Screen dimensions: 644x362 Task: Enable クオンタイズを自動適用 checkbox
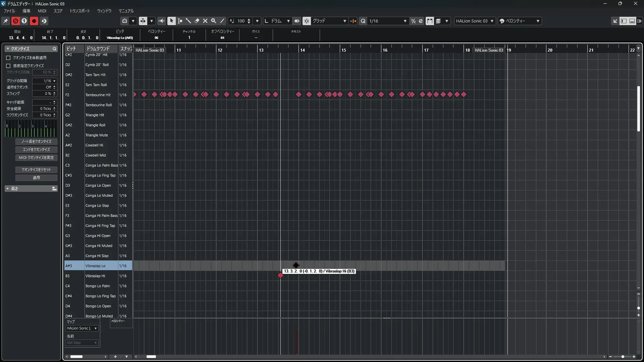tap(8, 58)
